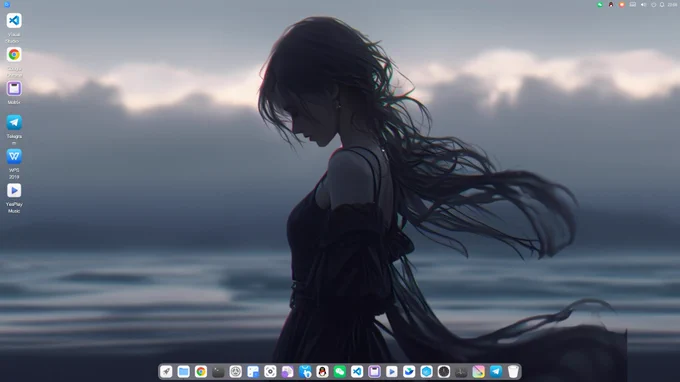Open WPS 2019 desktop shortcut
680x382 pixels.
14,157
